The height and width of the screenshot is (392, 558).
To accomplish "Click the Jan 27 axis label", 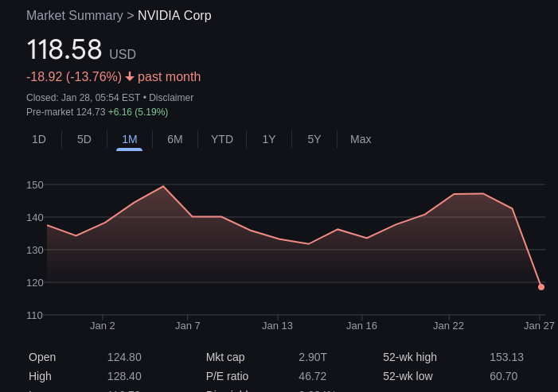I will [x=539, y=326].
